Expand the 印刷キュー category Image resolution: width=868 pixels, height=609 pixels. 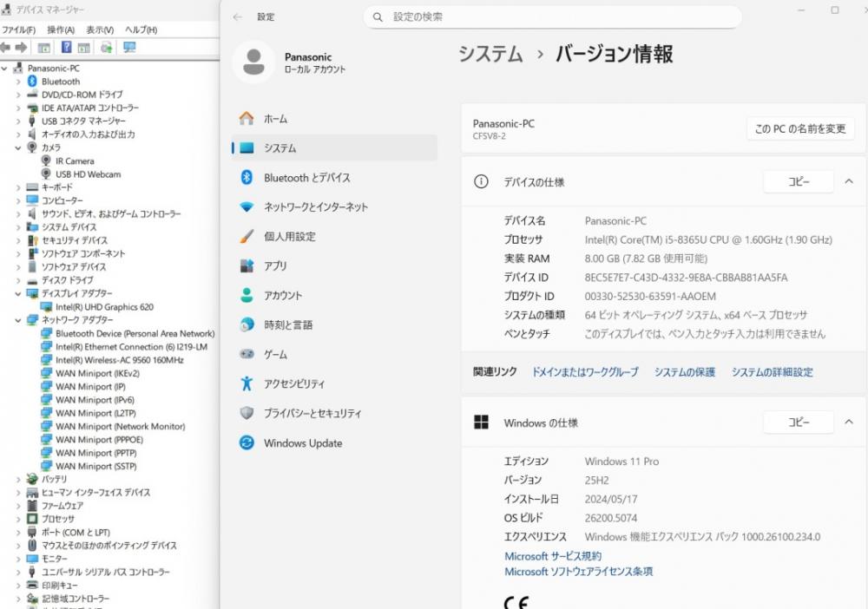coord(17,586)
